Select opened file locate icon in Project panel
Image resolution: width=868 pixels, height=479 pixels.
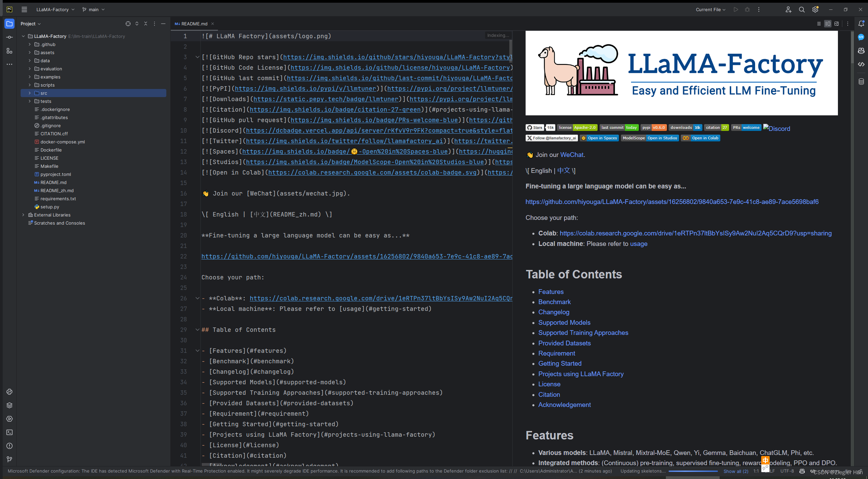pos(128,24)
